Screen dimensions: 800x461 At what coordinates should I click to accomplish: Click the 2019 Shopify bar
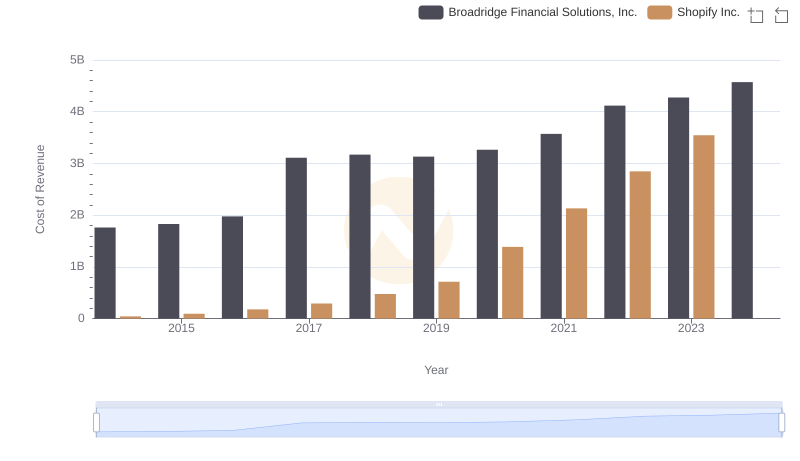tap(448, 300)
